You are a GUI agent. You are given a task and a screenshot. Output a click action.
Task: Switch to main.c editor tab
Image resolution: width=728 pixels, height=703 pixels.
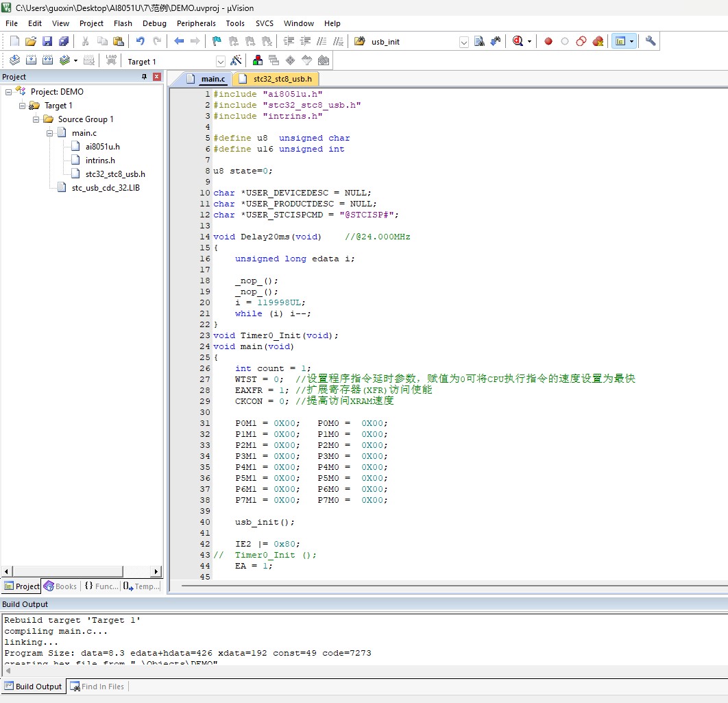206,79
